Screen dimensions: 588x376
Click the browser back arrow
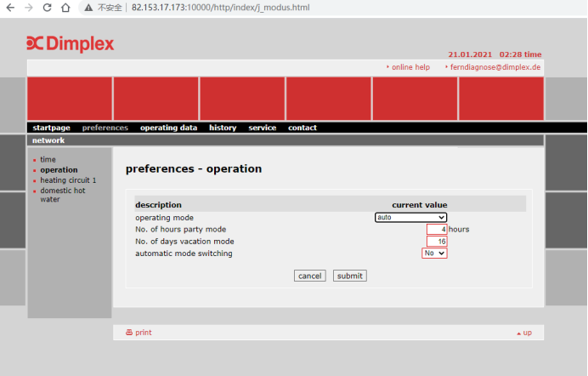point(11,8)
